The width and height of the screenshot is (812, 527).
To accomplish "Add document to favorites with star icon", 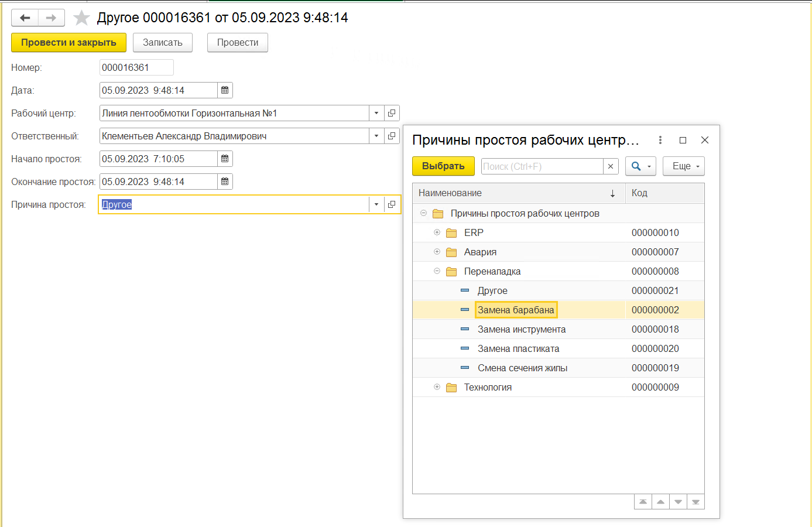I will (81, 18).
